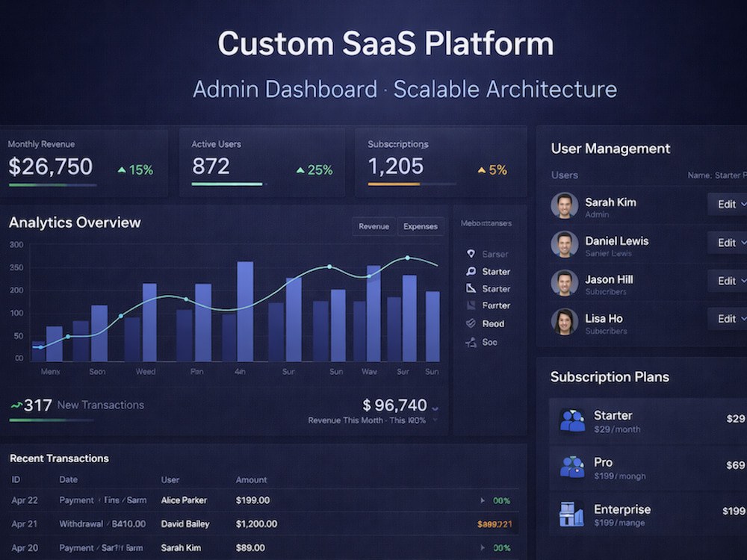
Task: Click the Pro plan users icon
Action: [x=572, y=467]
